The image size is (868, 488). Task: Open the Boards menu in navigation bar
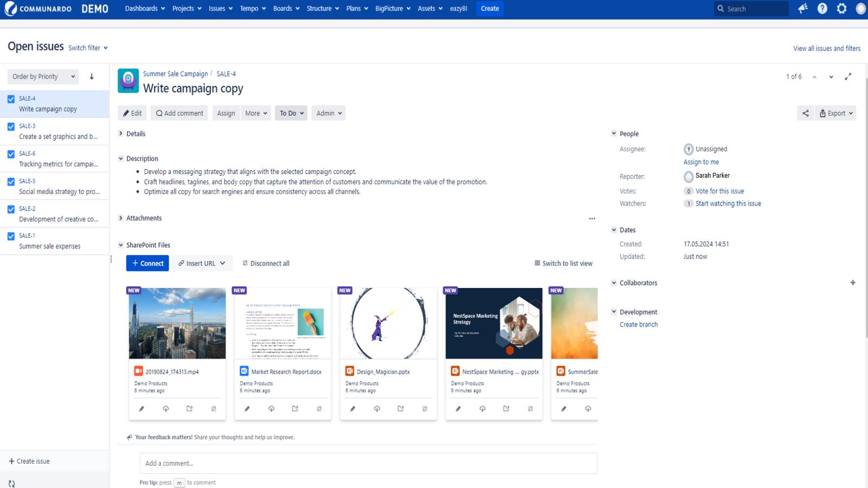pyautogui.click(x=286, y=9)
